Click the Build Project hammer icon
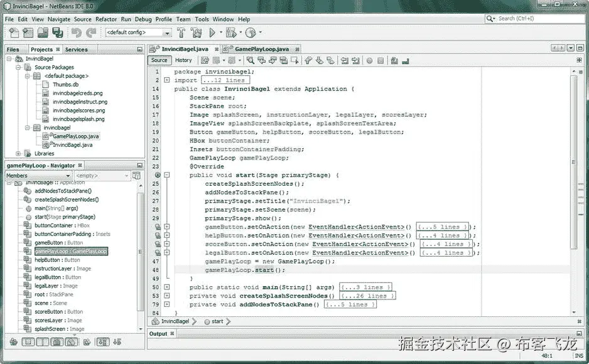The image size is (589, 364). click(181, 33)
